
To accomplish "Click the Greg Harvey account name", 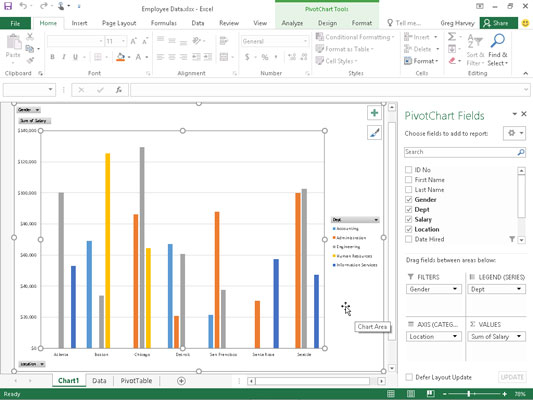I will tap(458, 23).
